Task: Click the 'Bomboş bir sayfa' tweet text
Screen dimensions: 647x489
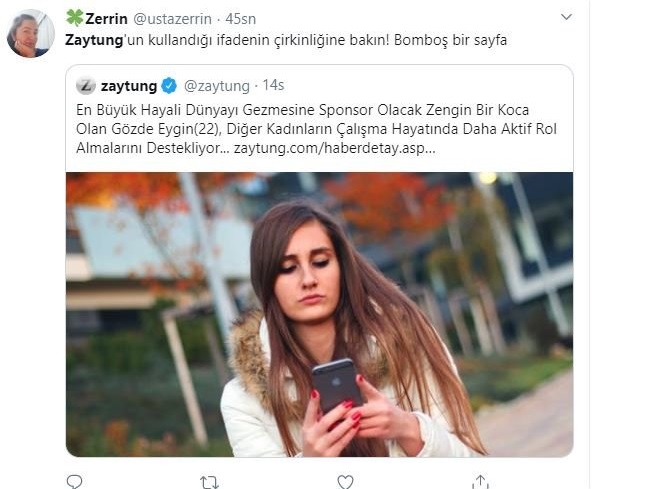Action: (x=450, y=40)
